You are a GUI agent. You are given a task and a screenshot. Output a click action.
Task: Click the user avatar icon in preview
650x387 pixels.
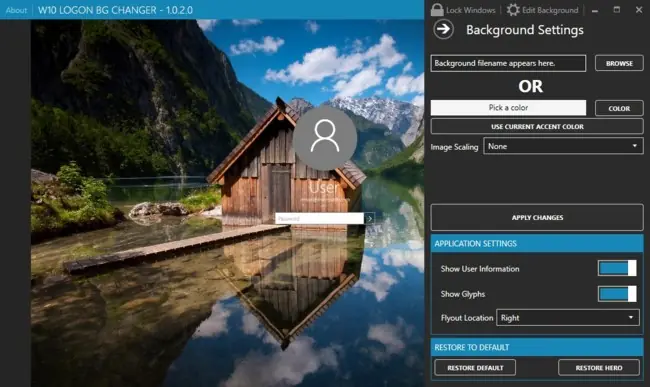[325, 138]
